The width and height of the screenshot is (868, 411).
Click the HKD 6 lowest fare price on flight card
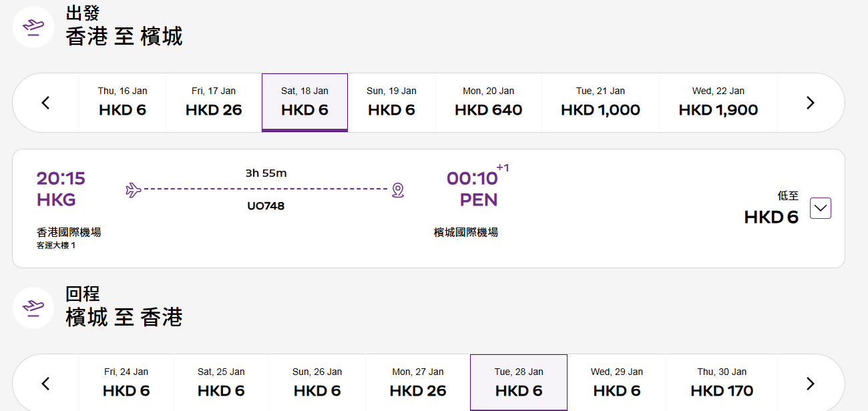pos(771,218)
